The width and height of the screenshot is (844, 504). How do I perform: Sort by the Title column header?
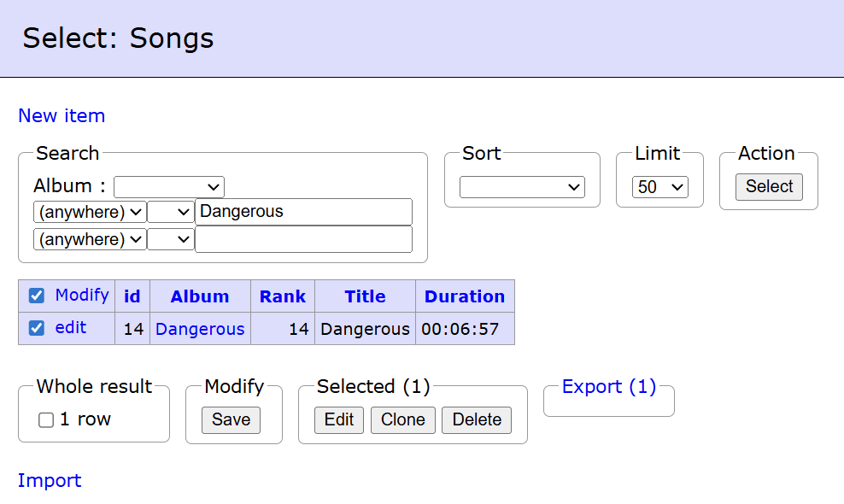pyautogui.click(x=365, y=296)
